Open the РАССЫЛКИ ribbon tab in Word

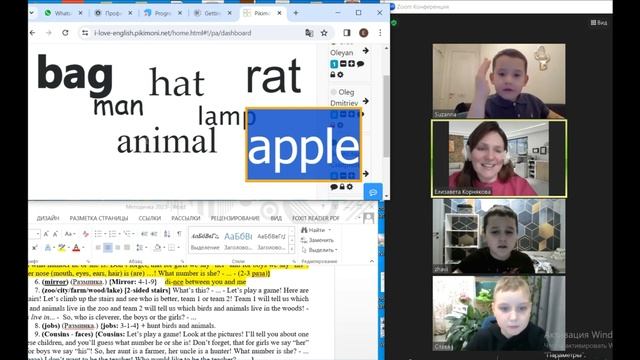186,218
